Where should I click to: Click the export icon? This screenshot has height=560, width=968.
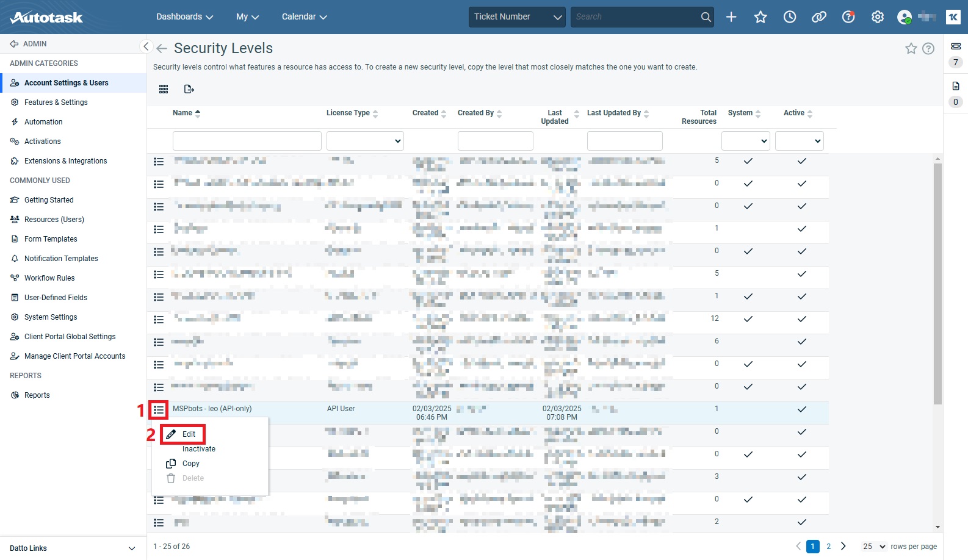pos(189,89)
